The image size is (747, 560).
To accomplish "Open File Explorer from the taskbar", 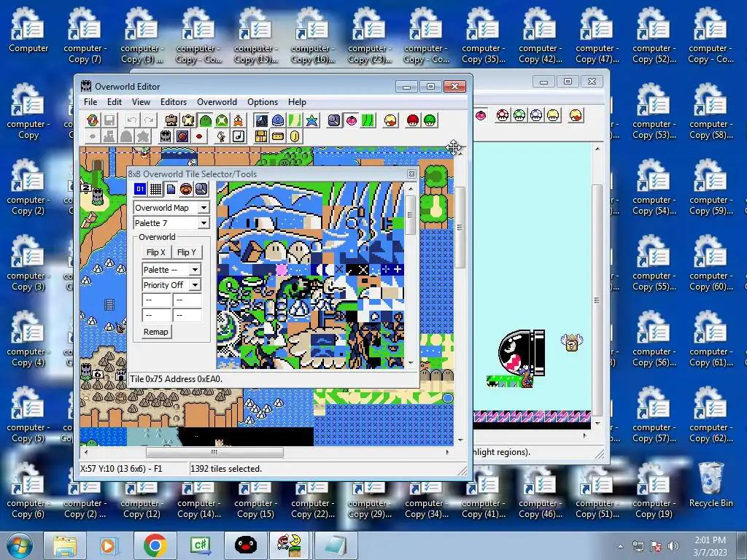I will point(64,545).
